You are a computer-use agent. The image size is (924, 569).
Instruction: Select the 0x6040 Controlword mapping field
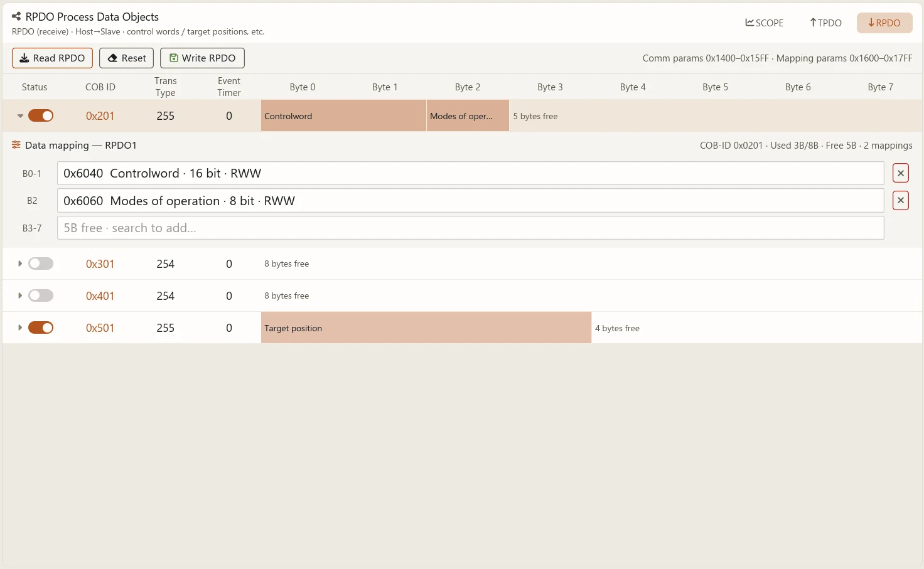coord(471,173)
